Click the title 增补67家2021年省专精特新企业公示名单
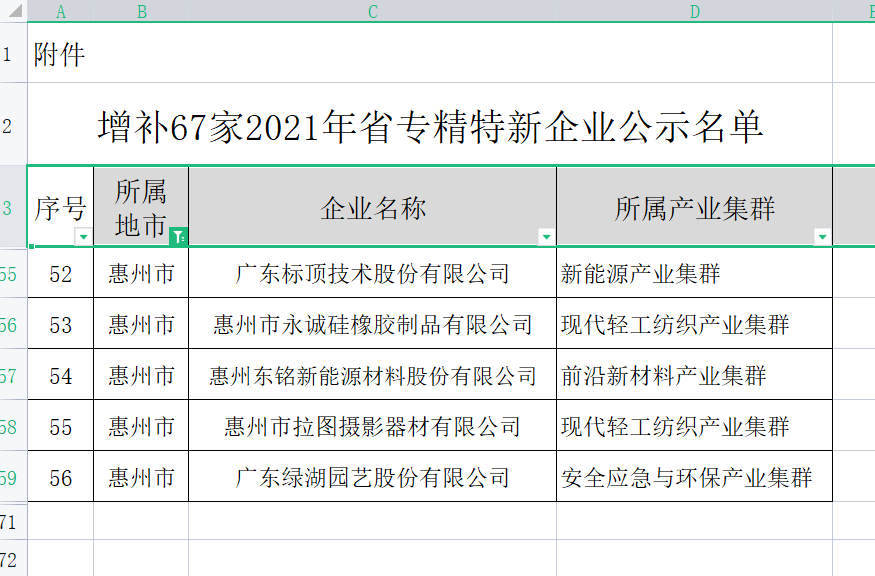The width and height of the screenshot is (875, 576). click(x=430, y=126)
